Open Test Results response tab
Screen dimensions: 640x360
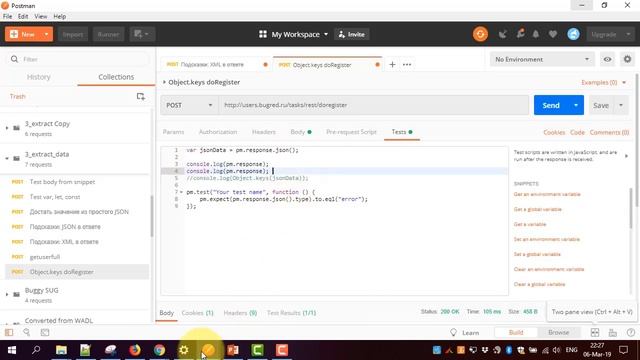(291, 313)
